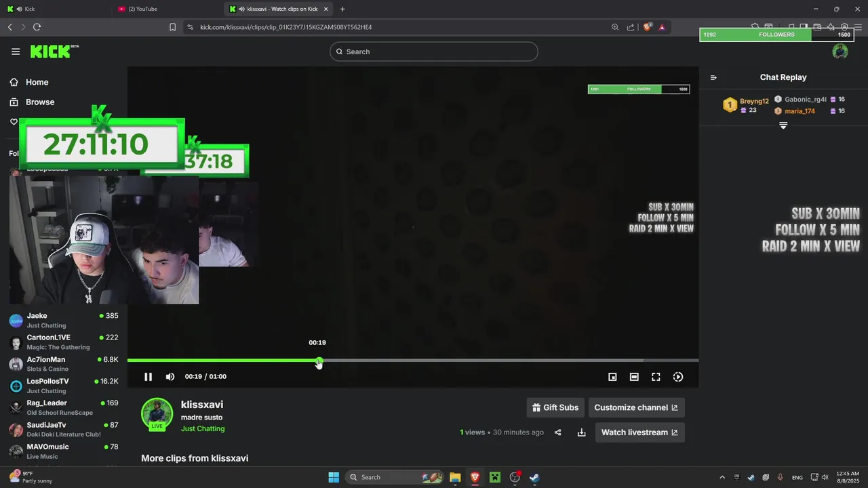868x488 pixels.
Task: Open LosPollosTV channel in sidebar
Action: pos(63,386)
